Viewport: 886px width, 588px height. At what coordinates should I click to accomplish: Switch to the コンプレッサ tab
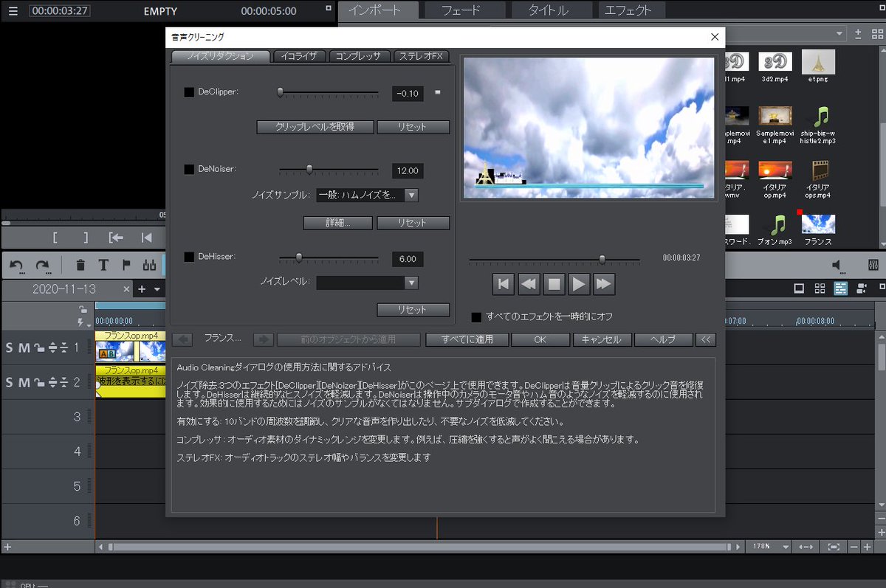[x=360, y=56]
